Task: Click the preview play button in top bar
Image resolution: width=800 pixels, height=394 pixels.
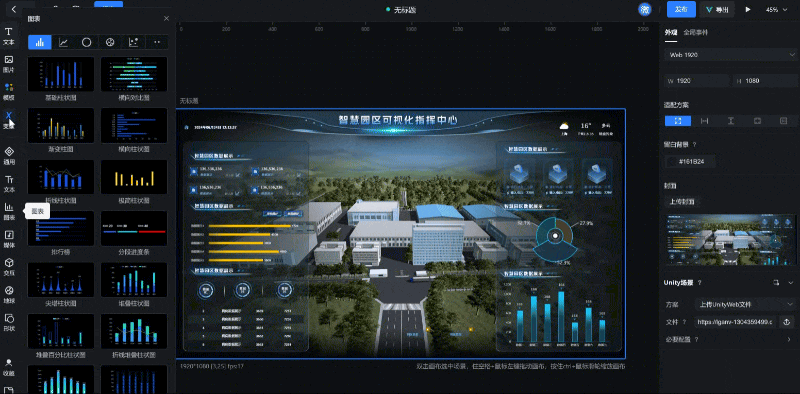Action: click(748, 9)
